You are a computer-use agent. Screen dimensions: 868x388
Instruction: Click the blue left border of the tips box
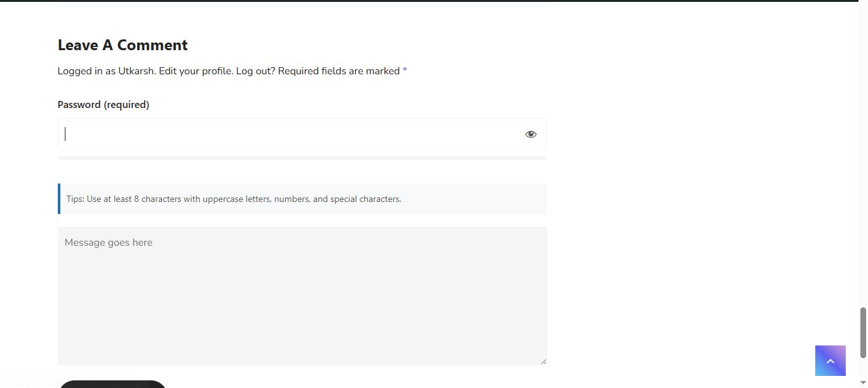click(59, 199)
